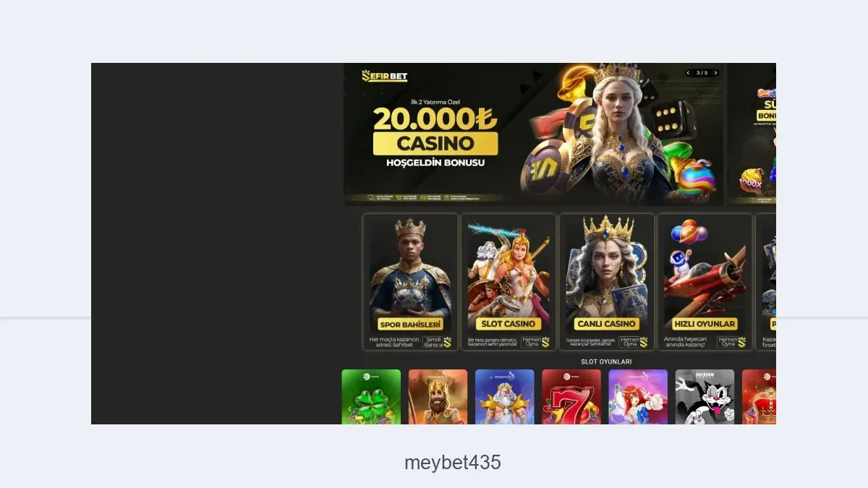Open the Zeus slot game thumbnail
Image resolution: width=868 pixels, height=488 pixels.
(x=504, y=397)
